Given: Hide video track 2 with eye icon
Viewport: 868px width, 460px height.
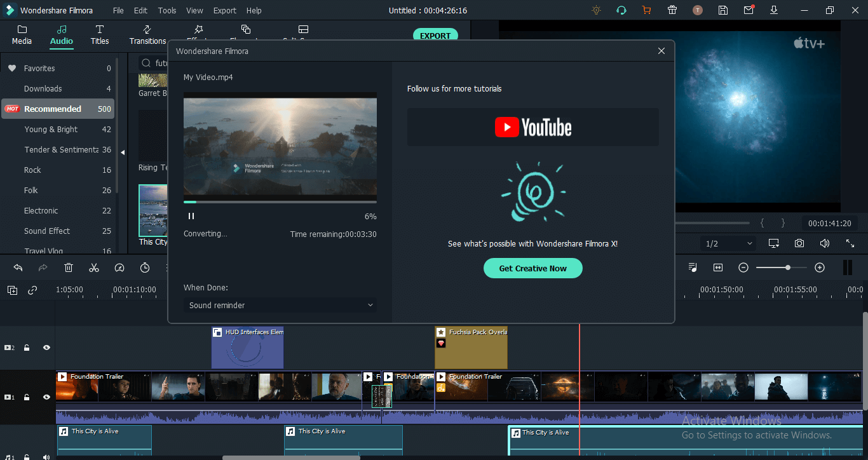Looking at the screenshot, I should [46, 348].
